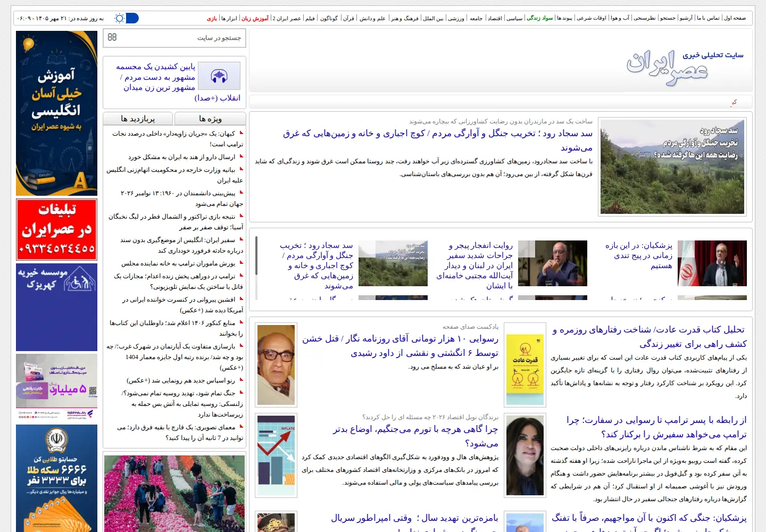766x532 pixels.
Task: Open 'صفحه اول' in top menu
Action: pos(735,18)
